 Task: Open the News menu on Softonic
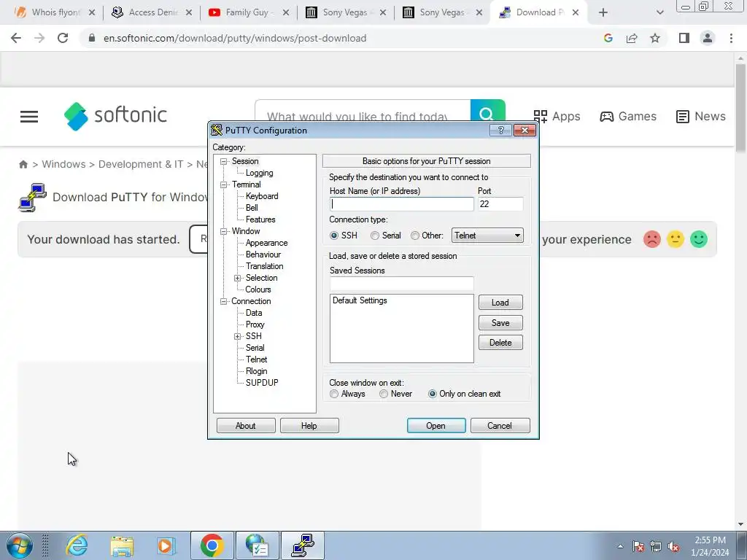coord(701,116)
